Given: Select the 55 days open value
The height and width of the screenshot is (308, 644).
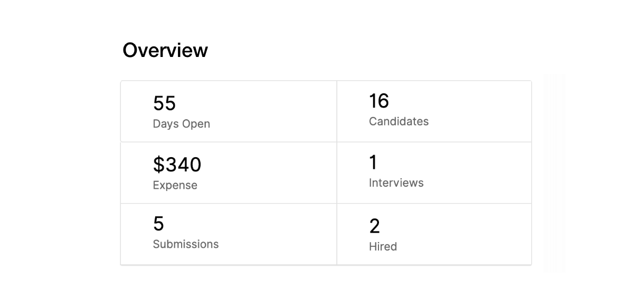Looking at the screenshot, I should click(164, 103).
